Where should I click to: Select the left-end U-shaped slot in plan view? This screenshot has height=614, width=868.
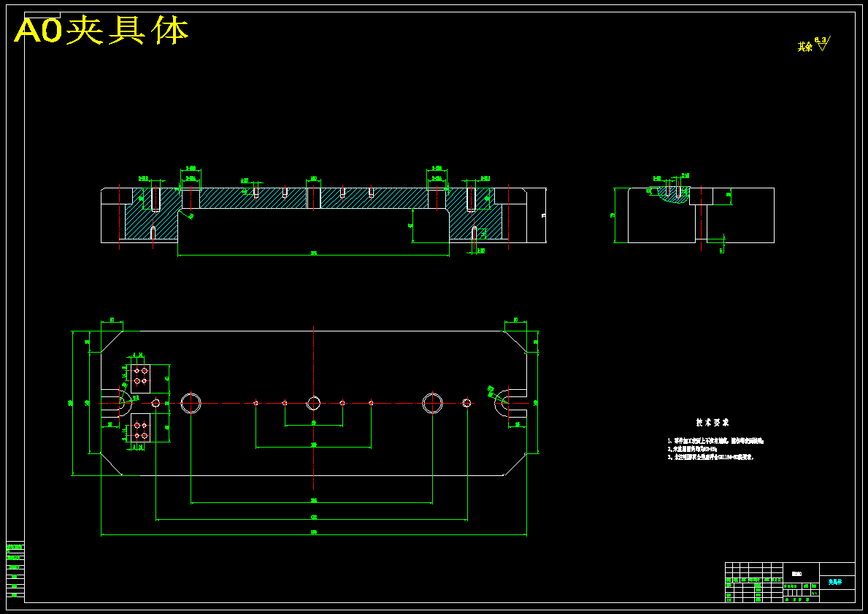(x=116, y=403)
